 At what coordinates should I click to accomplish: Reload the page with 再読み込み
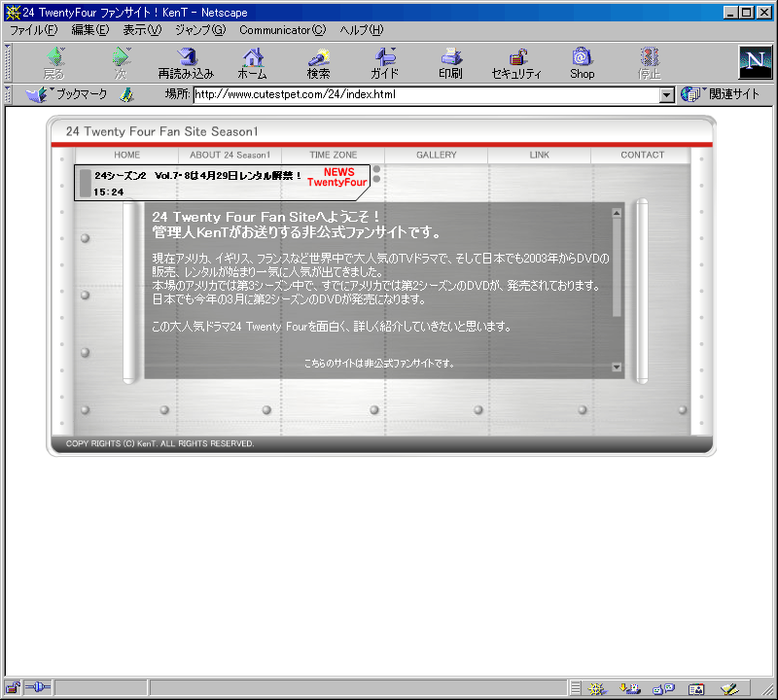click(x=186, y=63)
